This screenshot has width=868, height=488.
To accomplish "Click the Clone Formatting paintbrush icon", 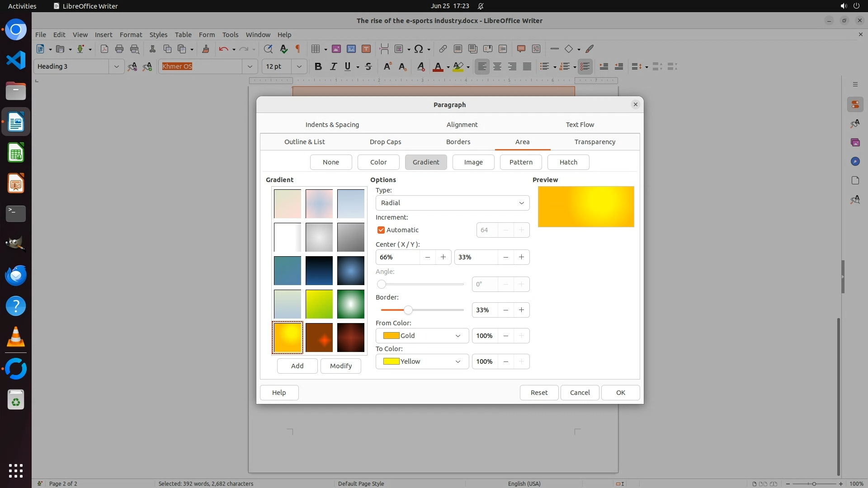I will click(x=206, y=49).
